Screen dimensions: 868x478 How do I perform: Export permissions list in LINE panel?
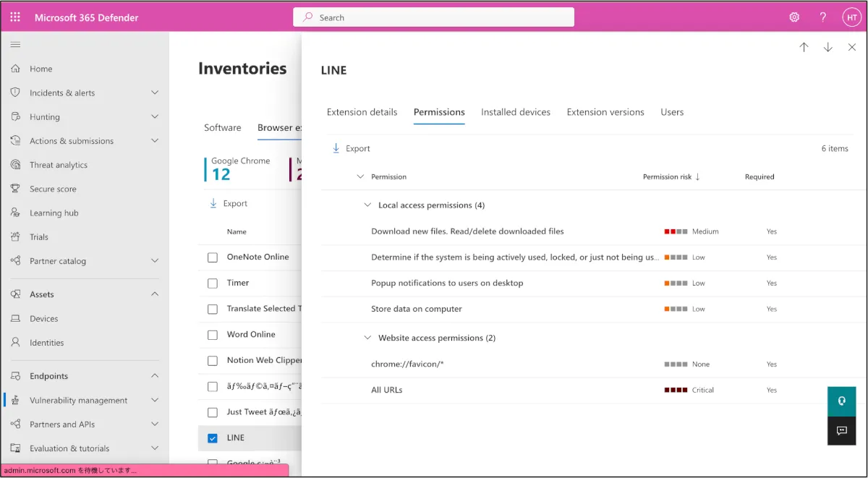351,148
